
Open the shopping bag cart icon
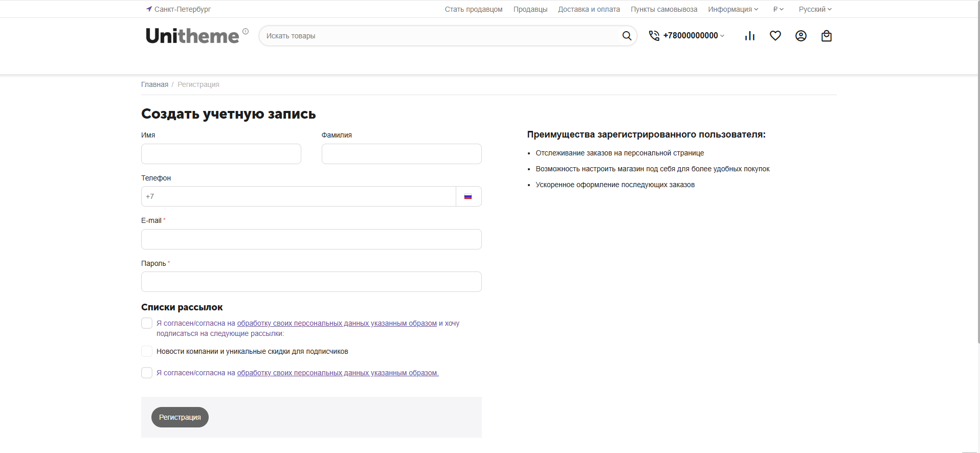[827, 36]
